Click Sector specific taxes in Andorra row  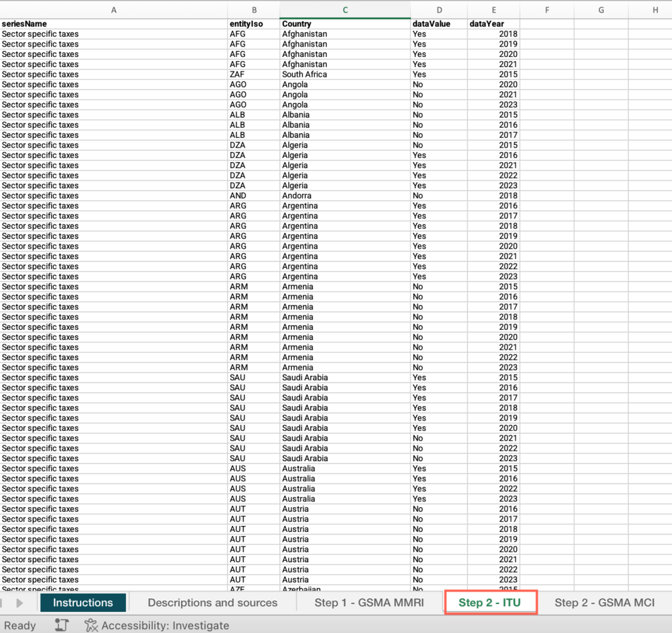tap(114, 195)
